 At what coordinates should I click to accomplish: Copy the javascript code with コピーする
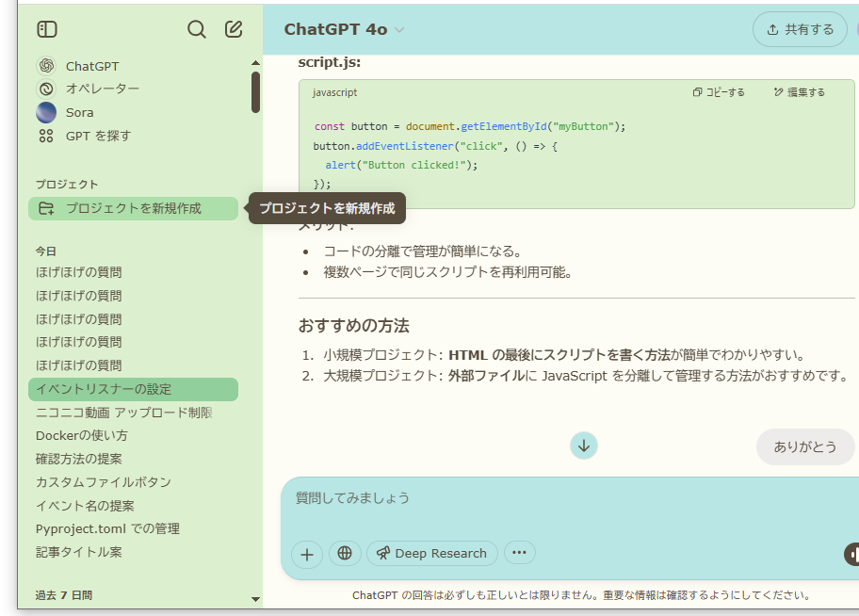click(719, 92)
